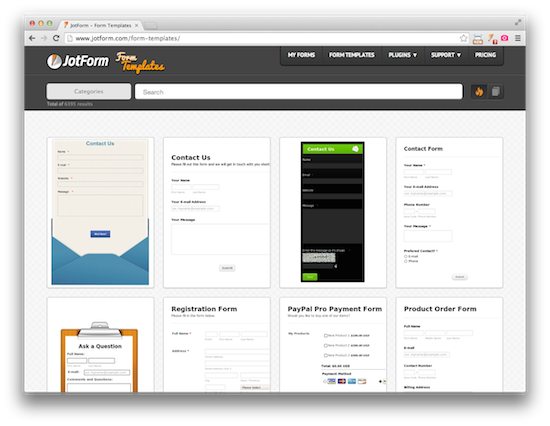The width and height of the screenshot is (550, 426).
Task: Click blue submit button in envelope template
Action: 100,234
